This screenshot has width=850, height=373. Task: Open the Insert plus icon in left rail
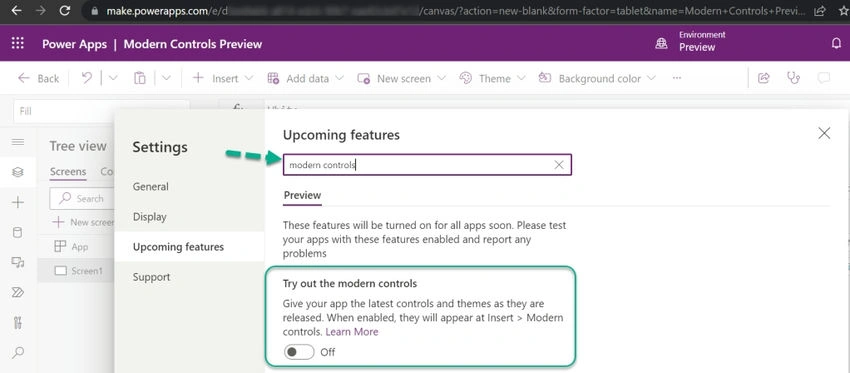18,202
